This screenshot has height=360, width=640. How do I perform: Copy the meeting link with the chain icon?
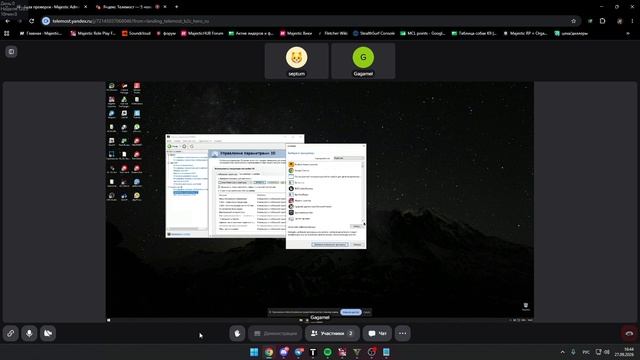coord(11,333)
